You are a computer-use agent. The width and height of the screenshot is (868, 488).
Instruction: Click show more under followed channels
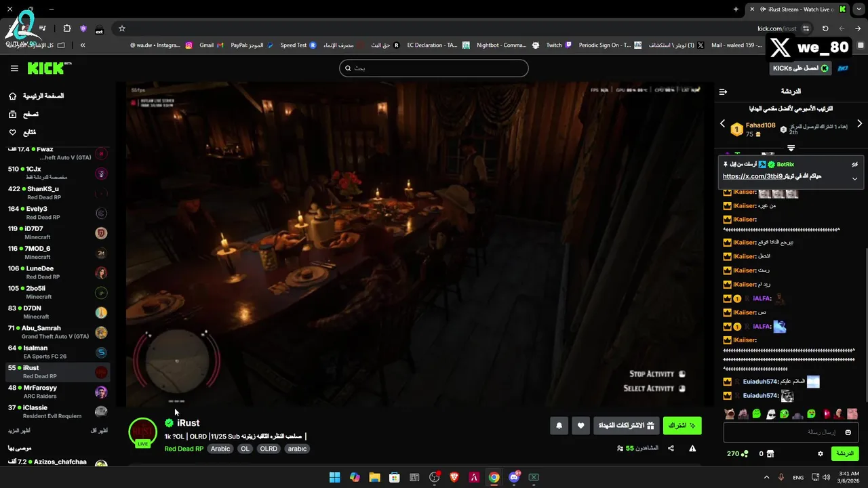tap(19, 430)
